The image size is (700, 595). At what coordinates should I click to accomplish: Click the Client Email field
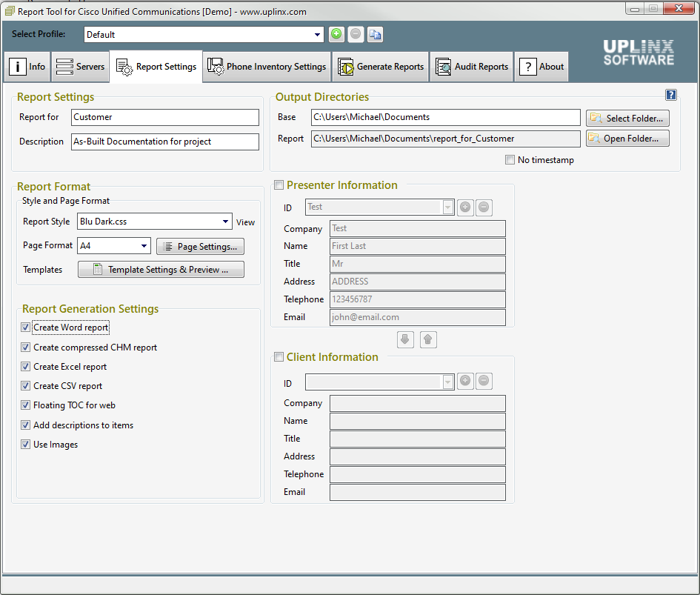tap(418, 492)
